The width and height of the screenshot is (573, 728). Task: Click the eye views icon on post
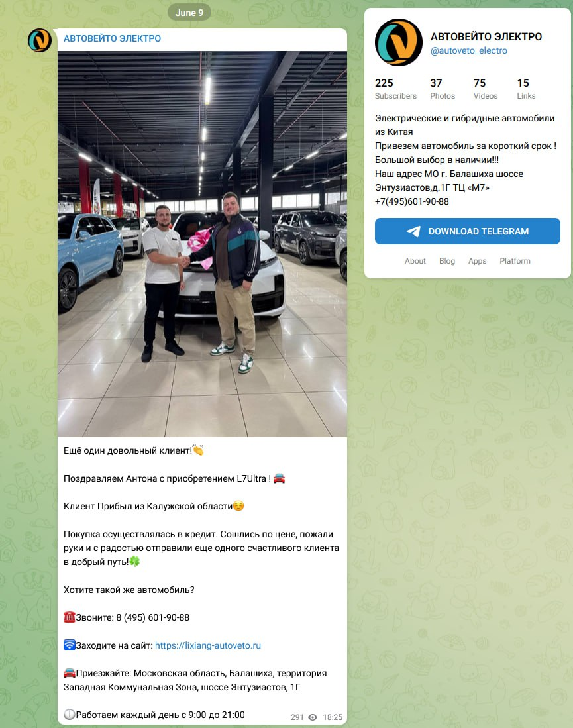[x=313, y=717]
